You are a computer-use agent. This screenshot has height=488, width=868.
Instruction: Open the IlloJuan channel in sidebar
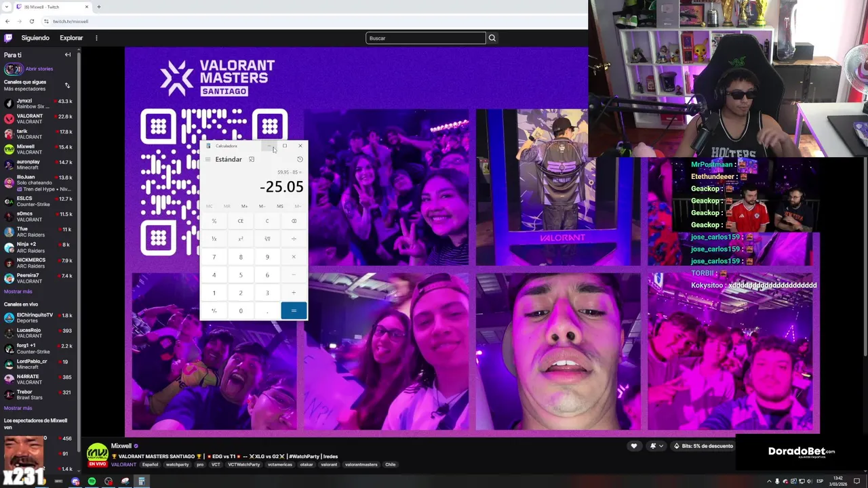pos(38,183)
